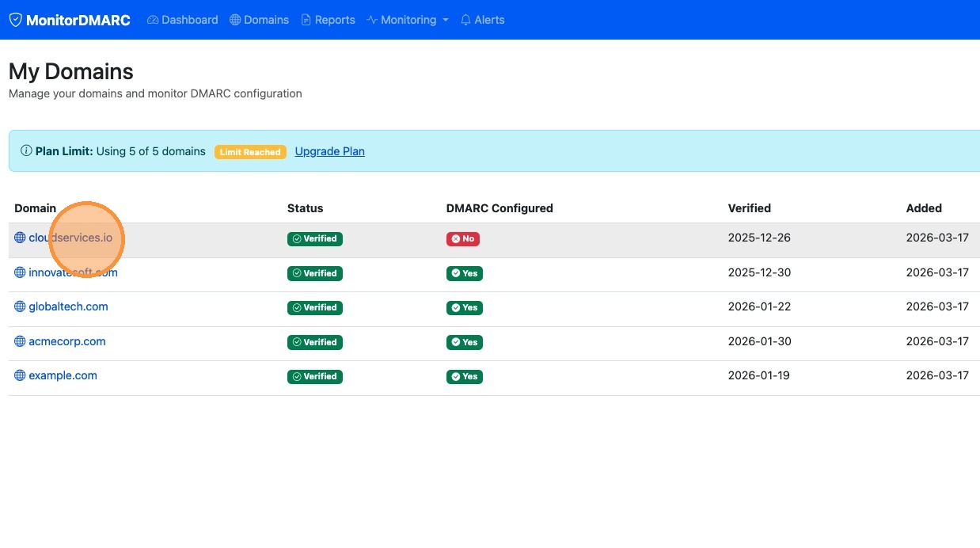Click verified date 2025-12-30
The image size is (980, 548).
(759, 272)
